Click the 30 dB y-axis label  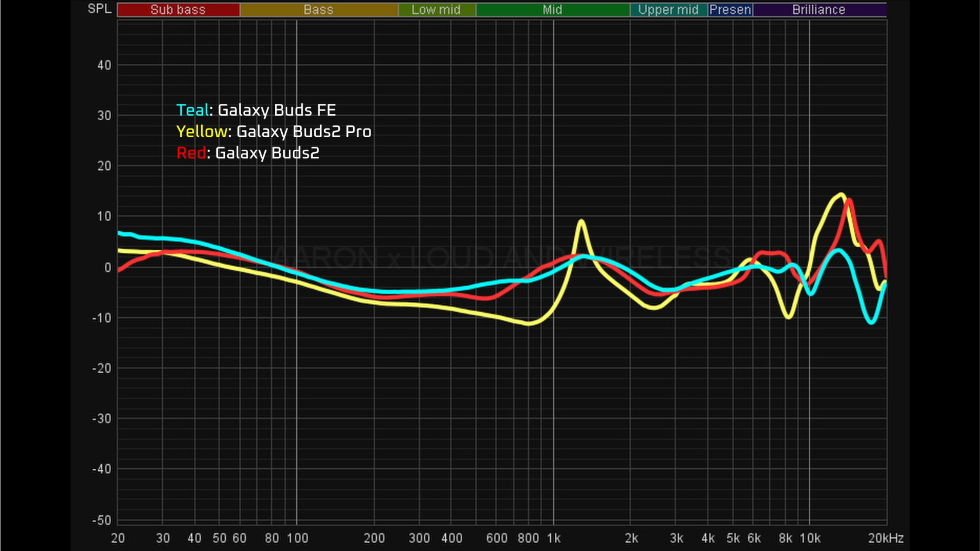point(104,116)
